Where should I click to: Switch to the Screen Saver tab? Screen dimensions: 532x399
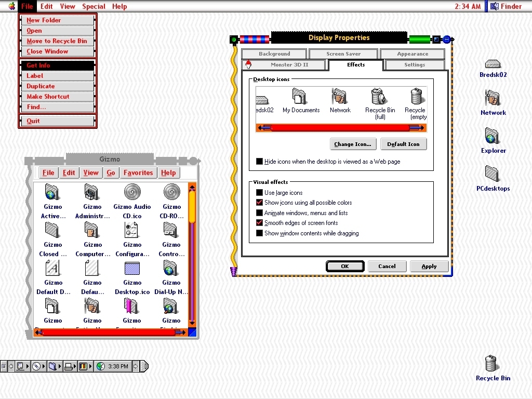[343, 53]
